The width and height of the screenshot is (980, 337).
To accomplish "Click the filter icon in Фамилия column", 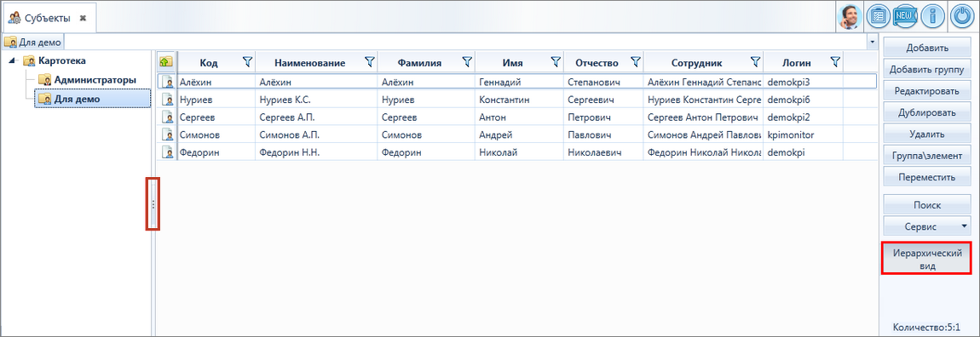I will (466, 62).
